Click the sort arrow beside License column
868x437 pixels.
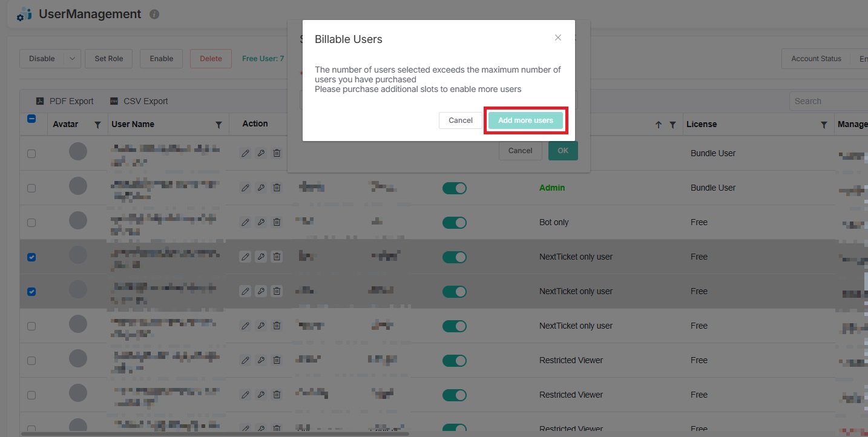pos(659,125)
